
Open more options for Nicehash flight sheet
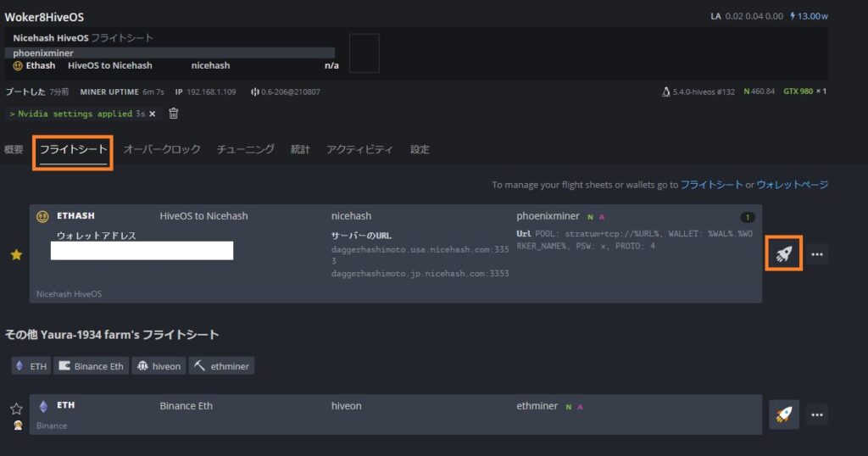point(816,254)
